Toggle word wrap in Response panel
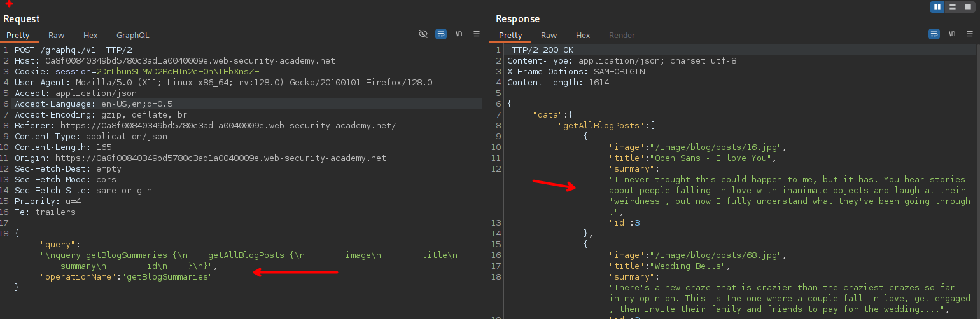The height and width of the screenshot is (319, 980). coord(934,34)
